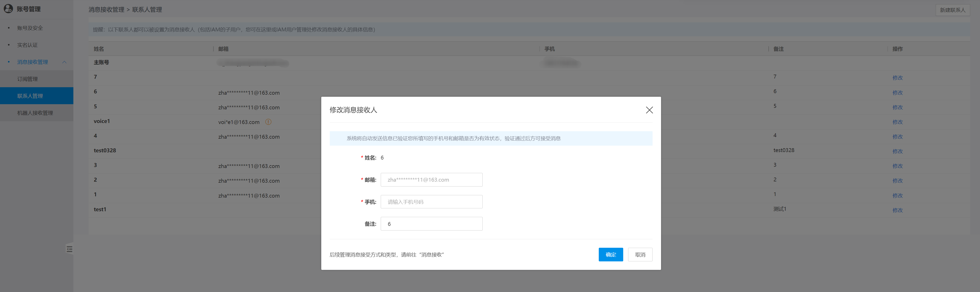The width and height of the screenshot is (980, 292).
Task: Focus the 手机 phone number input
Action: 431,202
